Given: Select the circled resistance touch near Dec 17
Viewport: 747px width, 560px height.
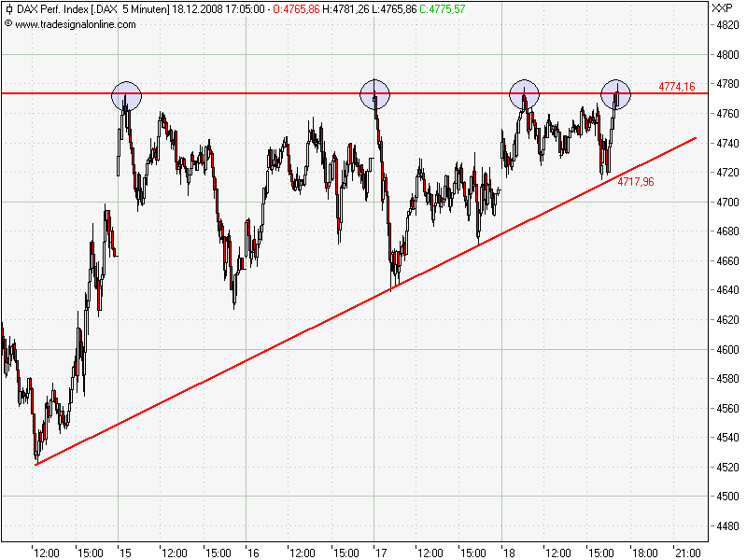Looking at the screenshot, I should [x=376, y=93].
